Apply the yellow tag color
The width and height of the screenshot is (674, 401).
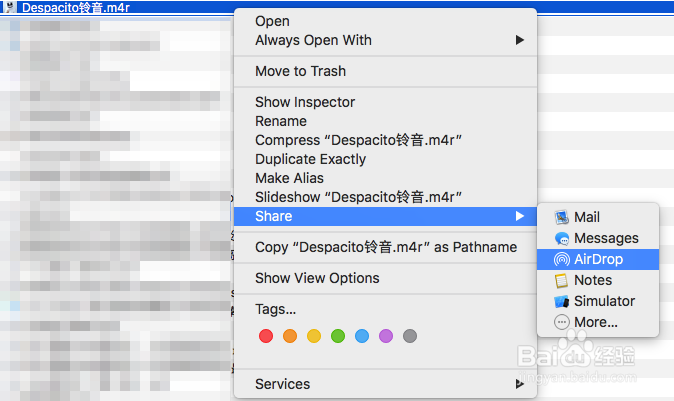click(314, 336)
